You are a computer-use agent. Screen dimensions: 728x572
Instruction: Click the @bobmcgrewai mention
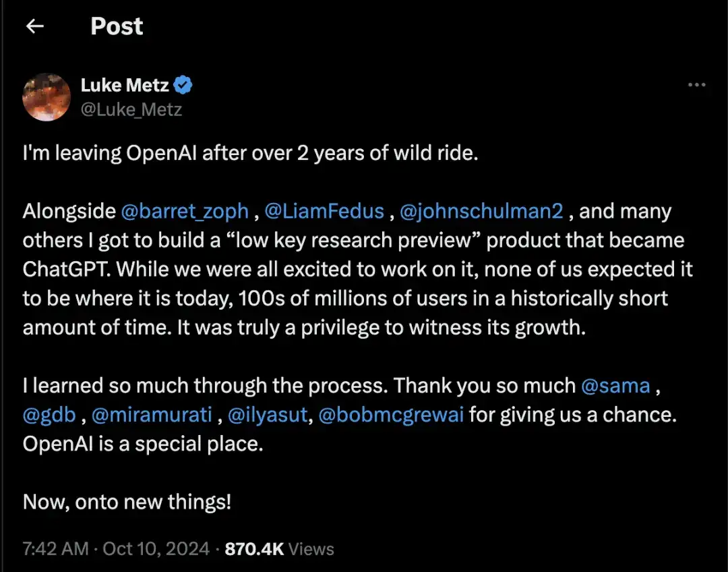pos(390,414)
